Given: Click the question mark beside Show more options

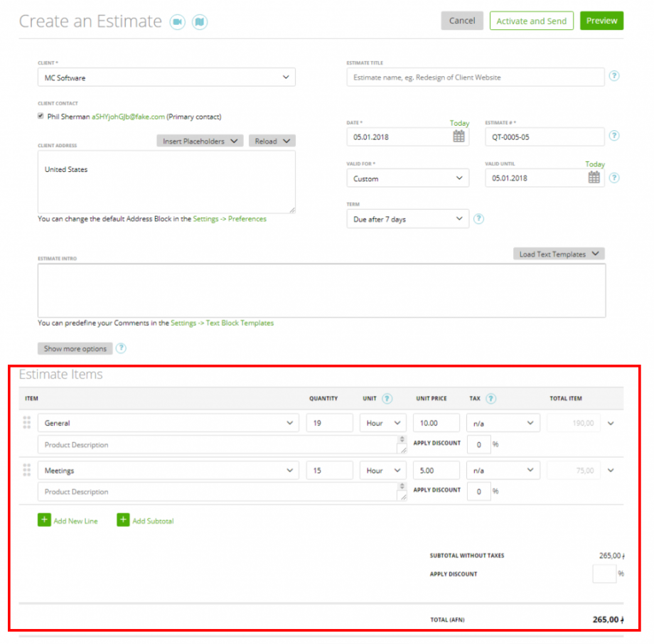Looking at the screenshot, I should 120,348.
